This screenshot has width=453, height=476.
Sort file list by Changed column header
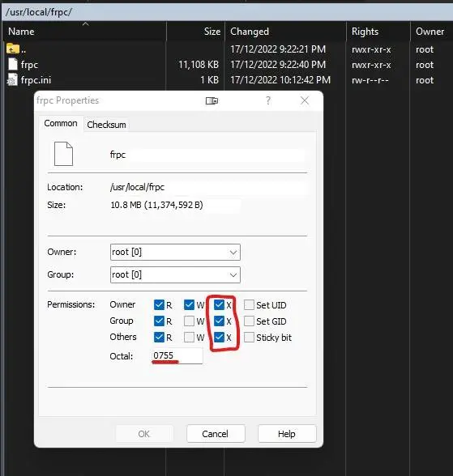[x=285, y=32]
